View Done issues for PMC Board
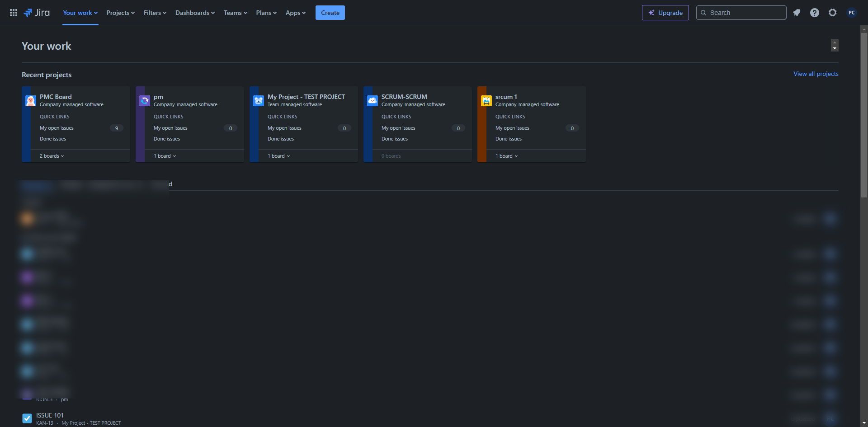Viewport: 868px width, 427px height. pyautogui.click(x=53, y=139)
